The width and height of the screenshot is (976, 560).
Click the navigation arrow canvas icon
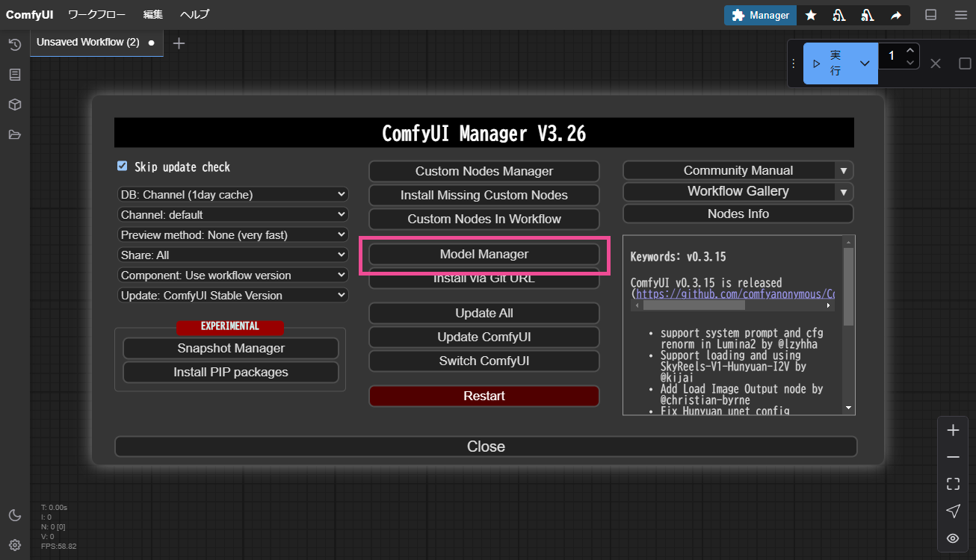pyautogui.click(x=953, y=511)
